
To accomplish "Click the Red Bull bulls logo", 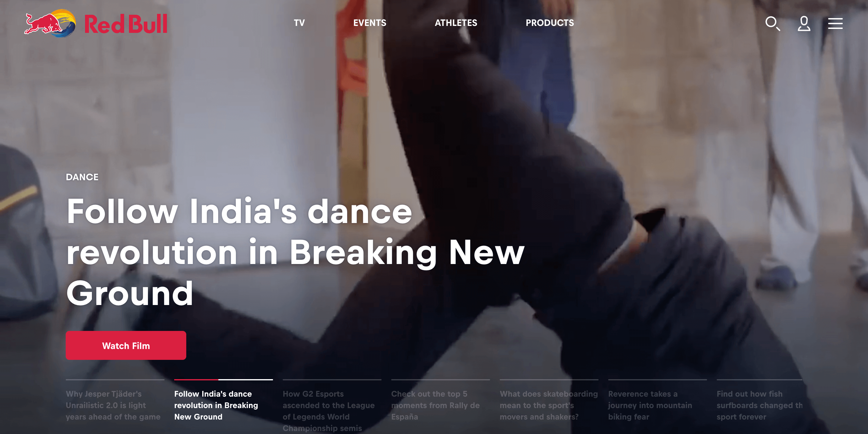I will (x=50, y=23).
